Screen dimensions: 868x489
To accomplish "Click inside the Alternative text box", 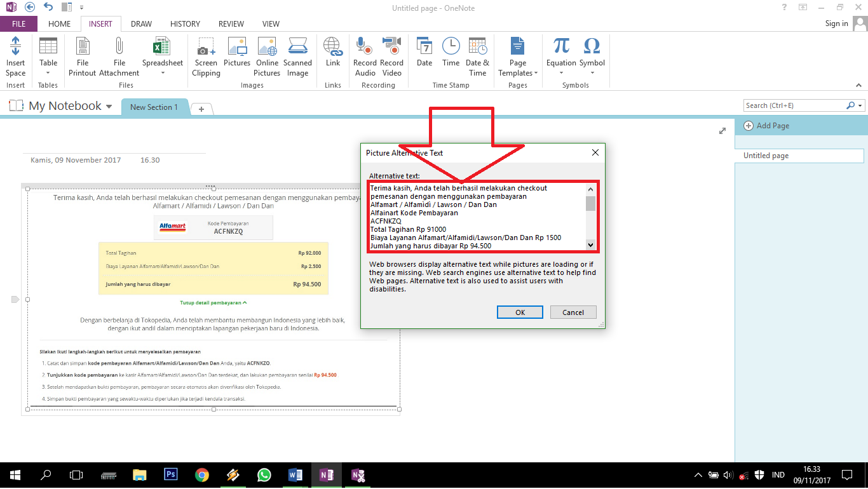I will [x=478, y=216].
